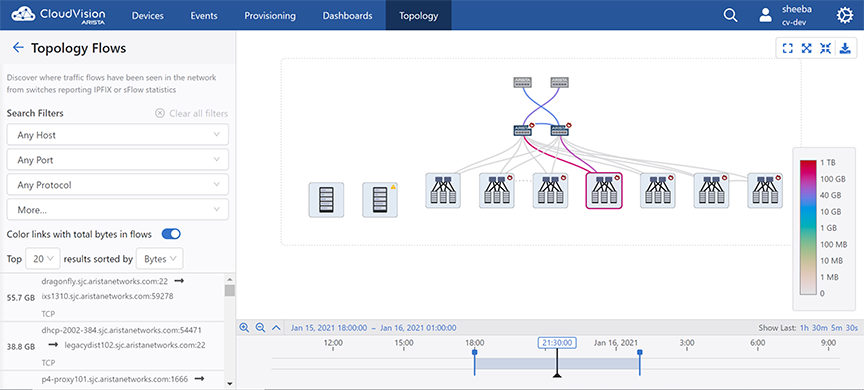Open the sheeba user profile icon
The width and height of the screenshot is (864, 390).
click(x=765, y=15)
